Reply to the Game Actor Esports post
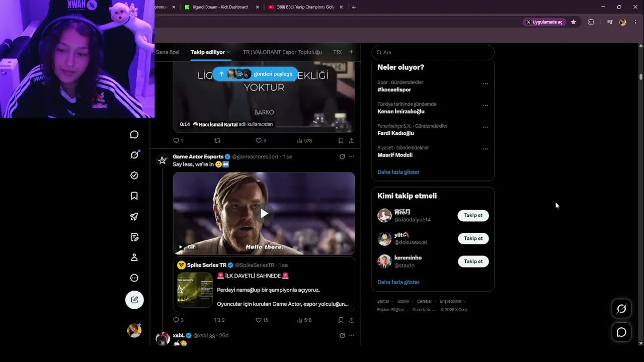 [x=178, y=320]
